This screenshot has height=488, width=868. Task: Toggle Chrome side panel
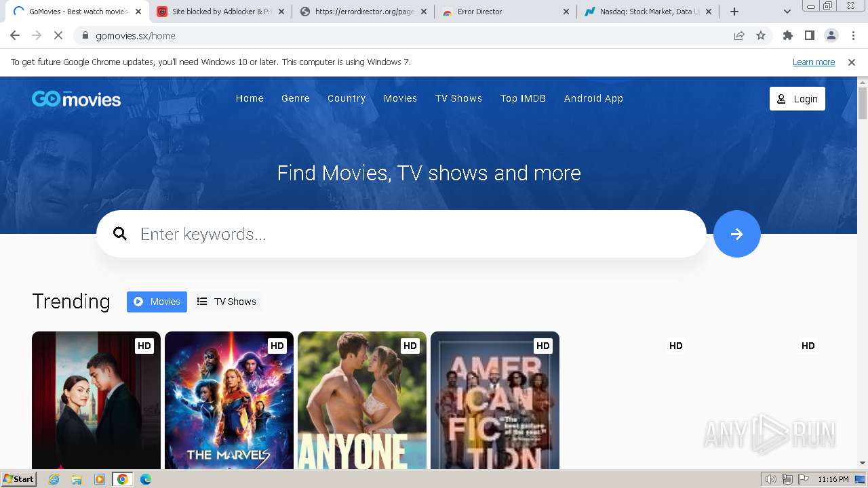click(810, 36)
